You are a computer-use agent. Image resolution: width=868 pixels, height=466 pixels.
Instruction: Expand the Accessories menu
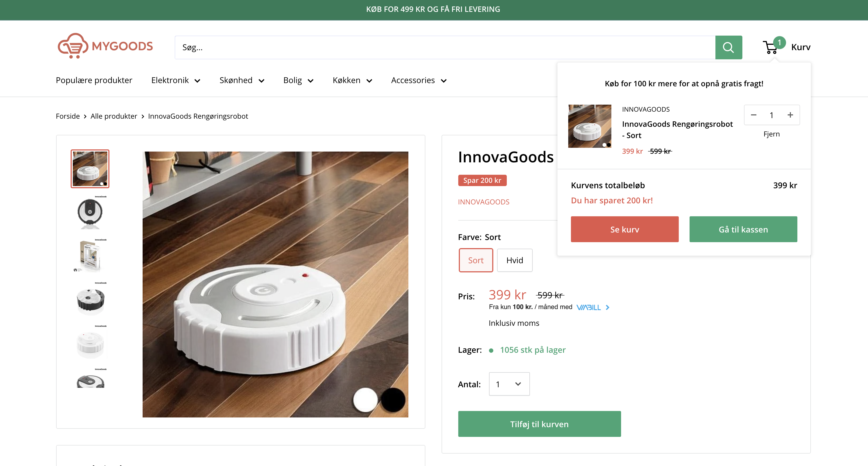(x=419, y=80)
